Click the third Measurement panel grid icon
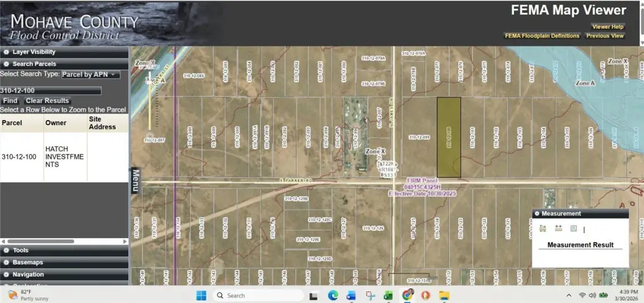 coord(573,228)
